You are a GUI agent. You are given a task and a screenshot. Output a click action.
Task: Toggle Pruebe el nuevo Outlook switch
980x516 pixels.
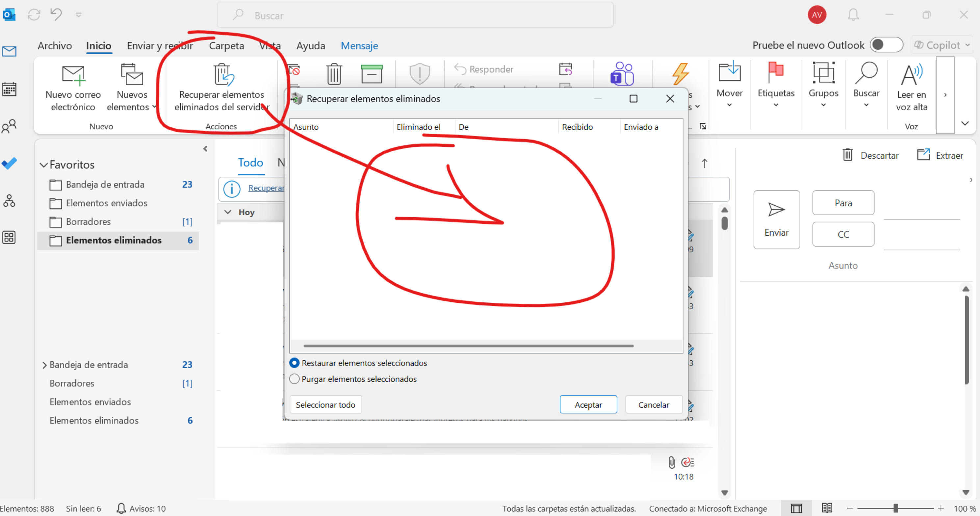coord(887,45)
